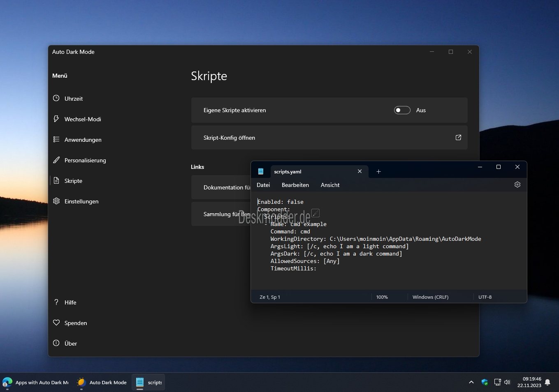Click the Skript-Konfig öffnen external link icon
This screenshot has width=559, height=392.
click(x=458, y=138)
